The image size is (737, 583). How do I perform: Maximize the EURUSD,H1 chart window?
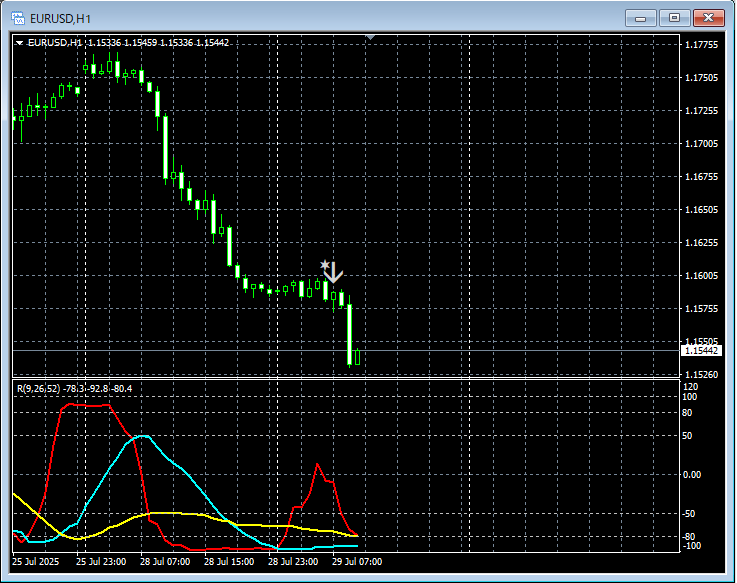click(674, 18)
